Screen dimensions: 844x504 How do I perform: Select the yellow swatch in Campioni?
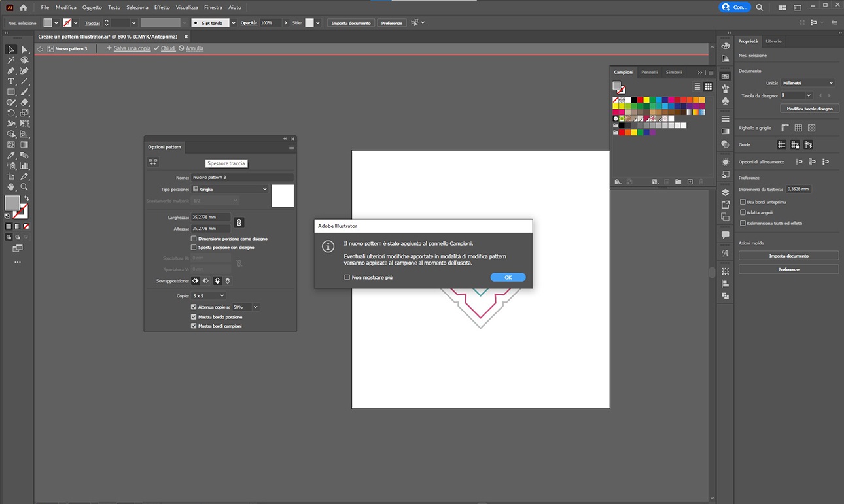(646, 99)
